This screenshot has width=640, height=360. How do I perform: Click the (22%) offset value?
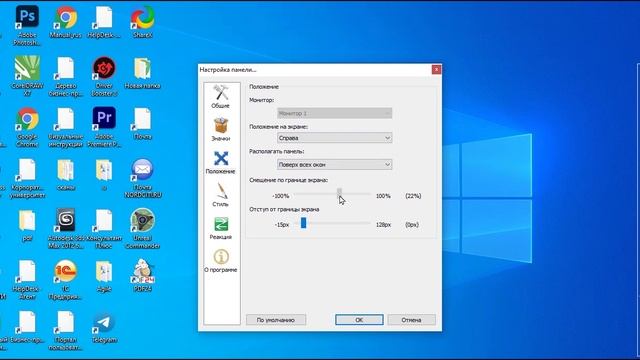413,196
